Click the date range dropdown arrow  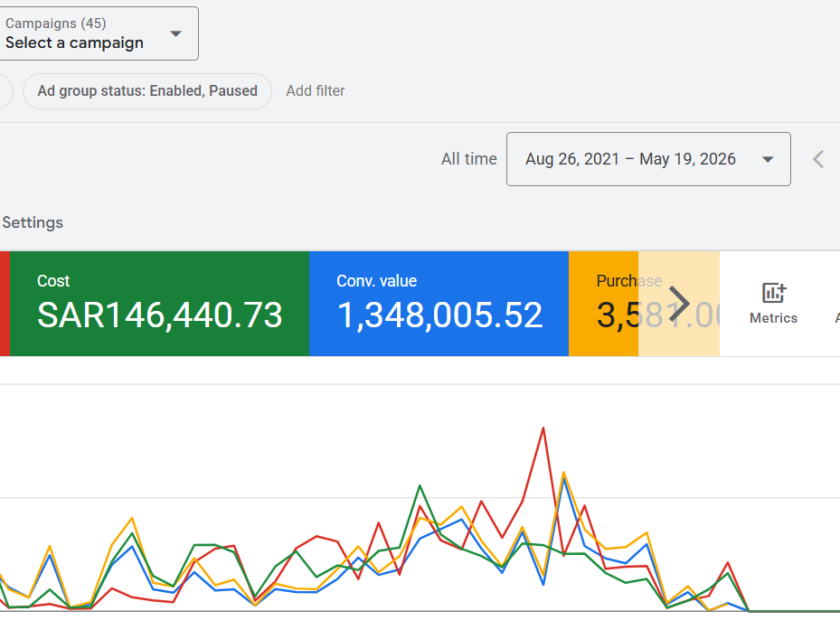point(768,159)
